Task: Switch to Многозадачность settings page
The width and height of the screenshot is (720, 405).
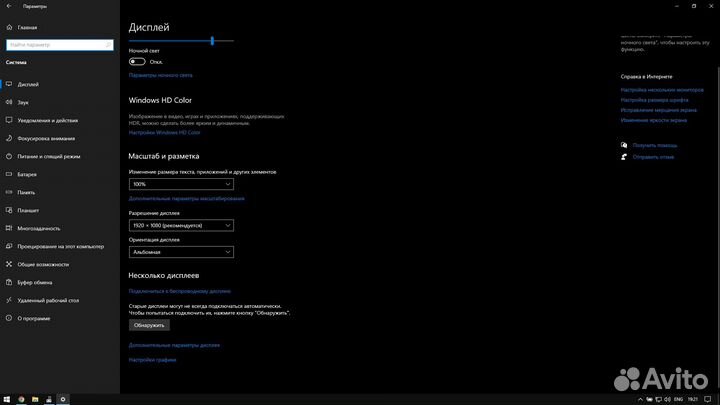Action: 40,228
